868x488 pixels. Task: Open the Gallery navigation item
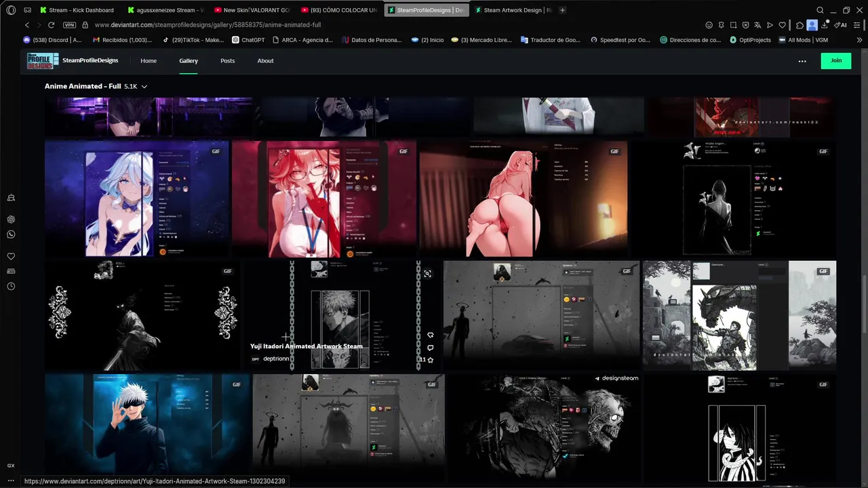point(189,60)
